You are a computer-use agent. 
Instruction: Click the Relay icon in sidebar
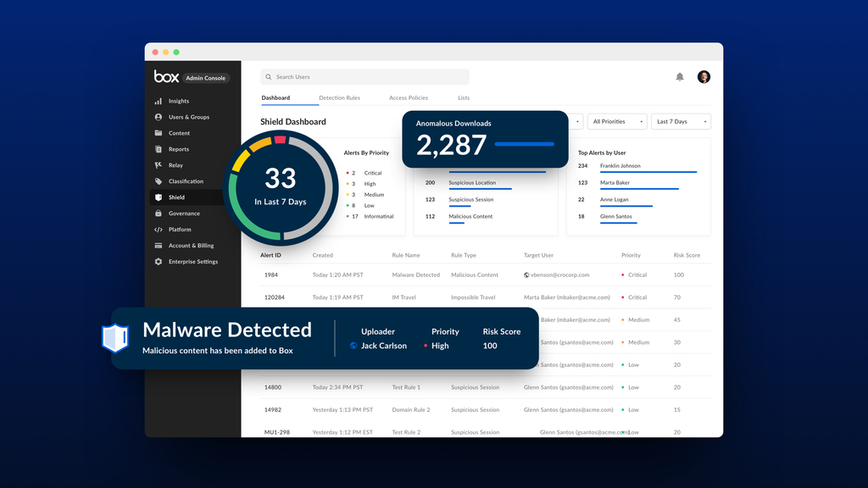[159, 165]
